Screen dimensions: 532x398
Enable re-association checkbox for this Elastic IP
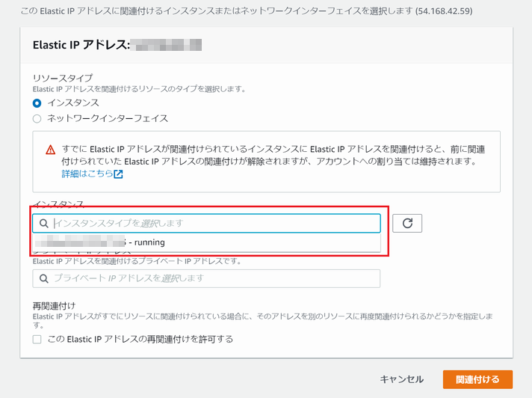point(37,339)
